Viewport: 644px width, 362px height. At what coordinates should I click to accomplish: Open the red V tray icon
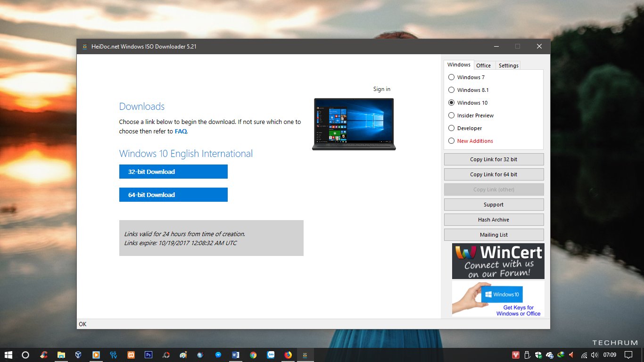pyautogui.click(x=516, y=355)
